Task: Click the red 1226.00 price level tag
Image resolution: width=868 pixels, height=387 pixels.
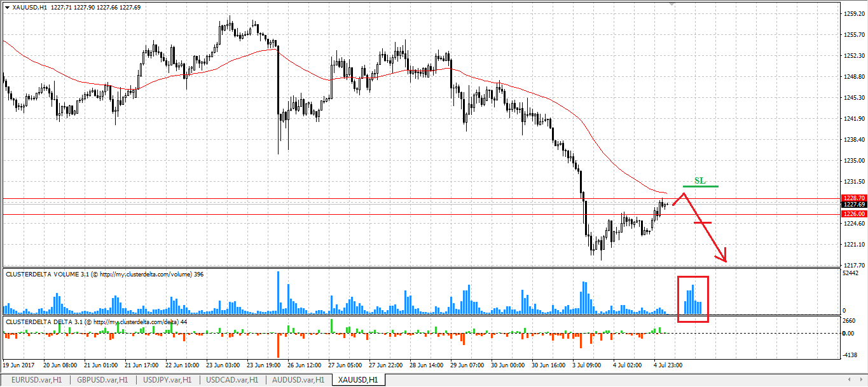Action: pyautogui.click(x=854, y=214)
